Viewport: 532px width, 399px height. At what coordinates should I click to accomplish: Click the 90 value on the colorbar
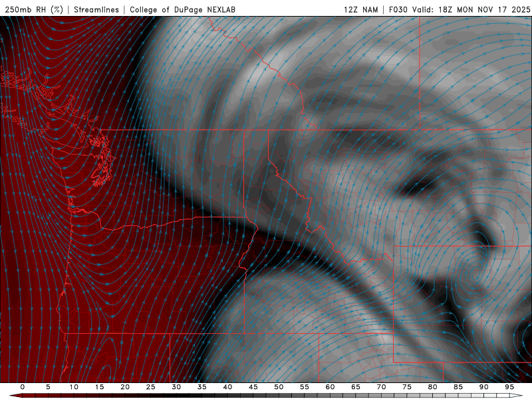483,387
